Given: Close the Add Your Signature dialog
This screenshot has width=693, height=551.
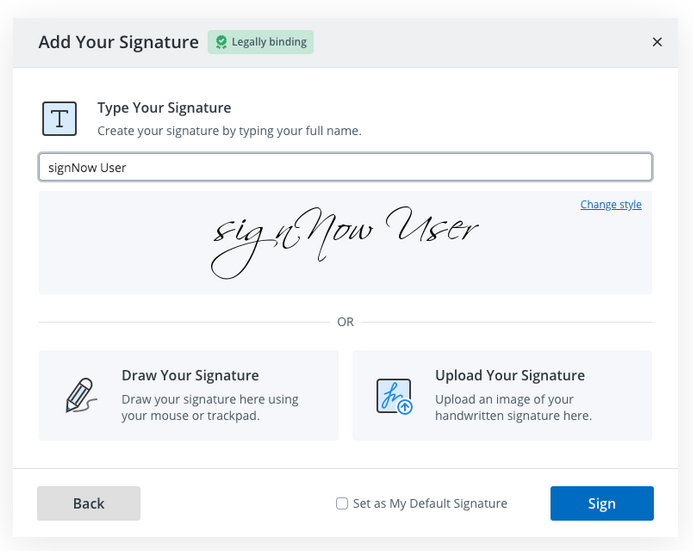Looking at the screenshot, I should (657, 42).
